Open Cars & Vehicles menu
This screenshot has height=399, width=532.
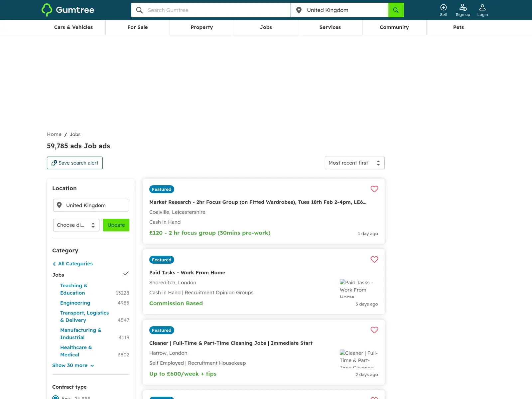tap(73, 27)
